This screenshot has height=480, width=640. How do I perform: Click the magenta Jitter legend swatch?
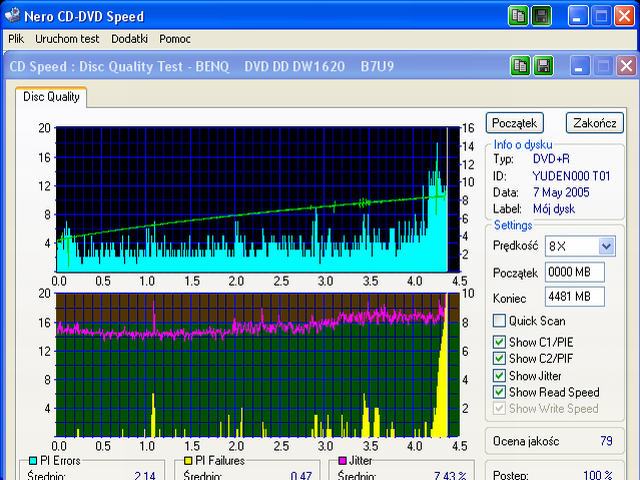[342, 461]
